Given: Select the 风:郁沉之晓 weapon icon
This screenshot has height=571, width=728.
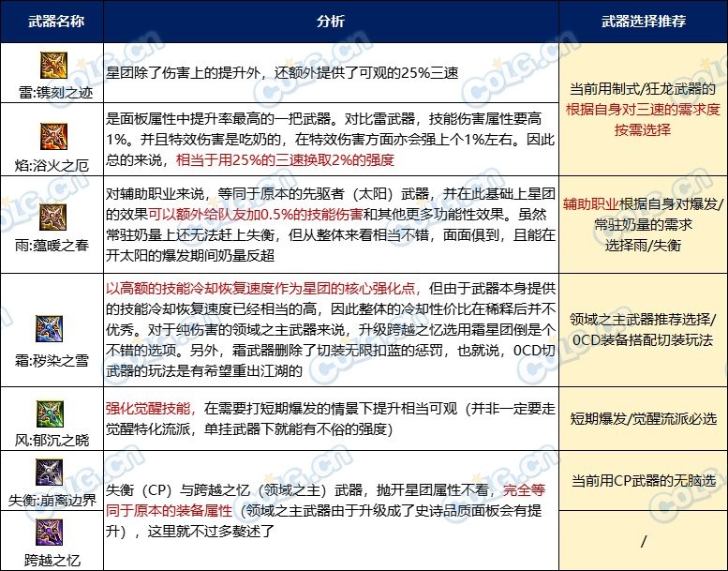Looking at the screenshot, I should pos(51,410).
